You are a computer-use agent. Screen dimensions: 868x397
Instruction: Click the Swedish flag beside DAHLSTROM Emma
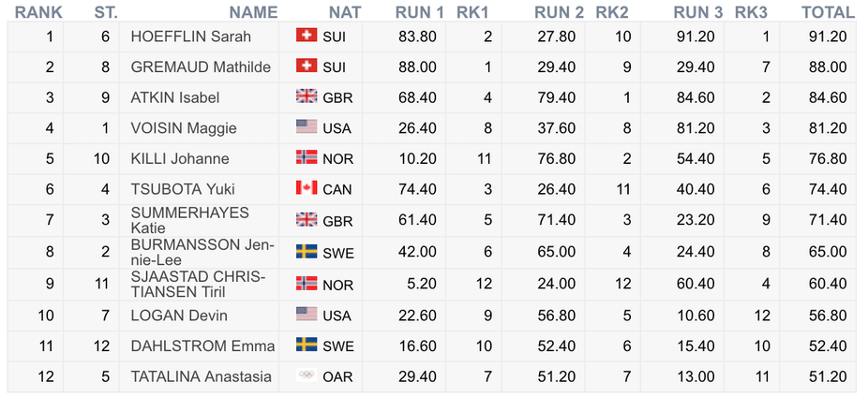click(x=307, y=345)
